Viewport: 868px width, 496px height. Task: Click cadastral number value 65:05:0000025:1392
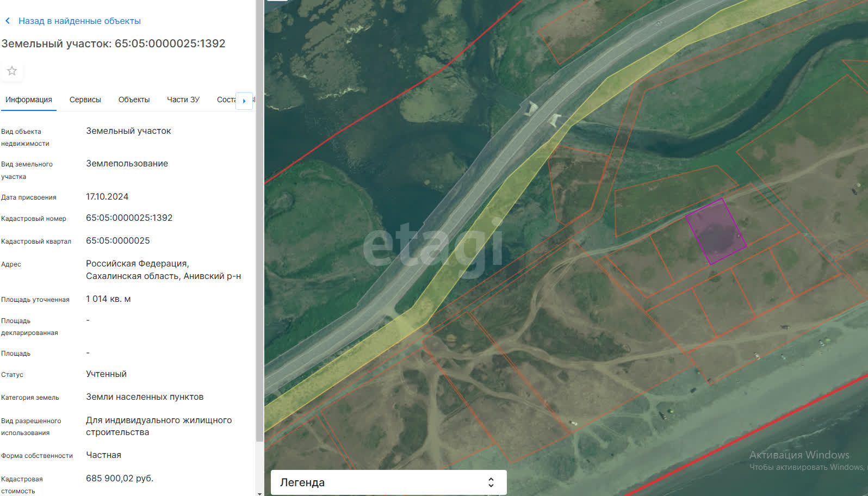pyautogui.click(x=129, y=218)
